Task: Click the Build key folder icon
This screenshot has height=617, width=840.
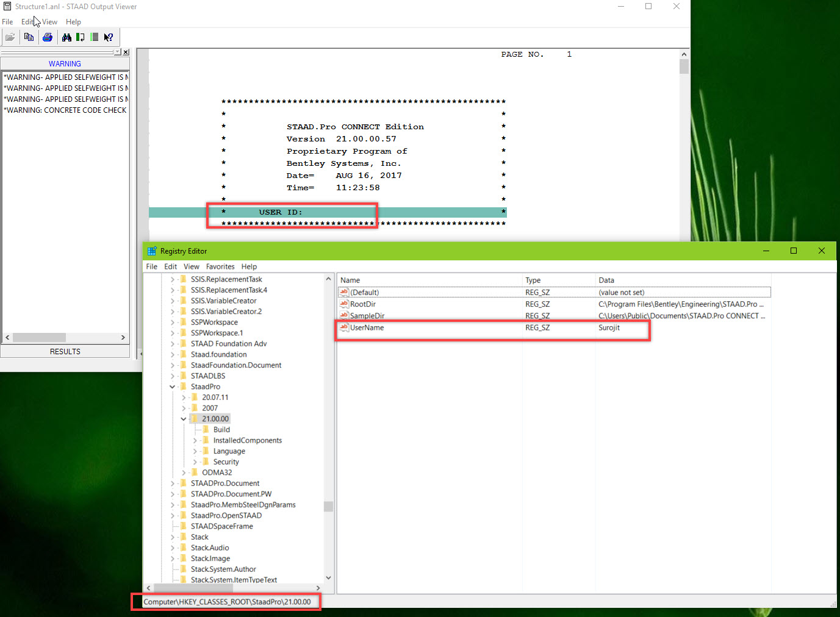Action: pos(206,429)
